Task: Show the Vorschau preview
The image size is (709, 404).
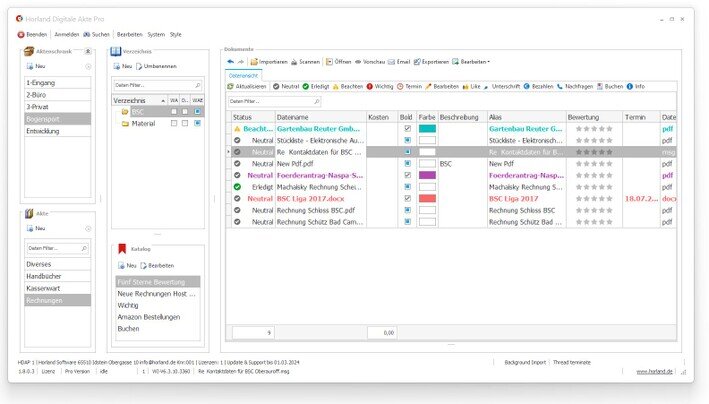Action: point(369,62)
